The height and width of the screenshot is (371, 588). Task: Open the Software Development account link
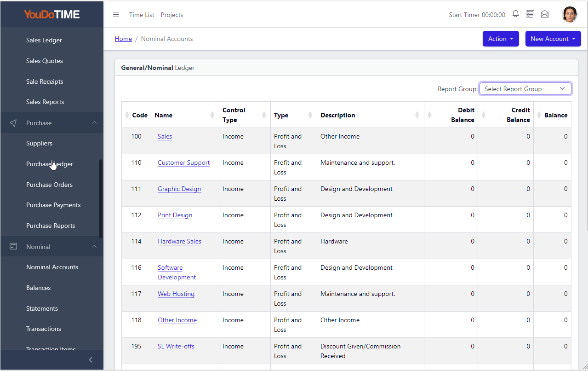177,272
